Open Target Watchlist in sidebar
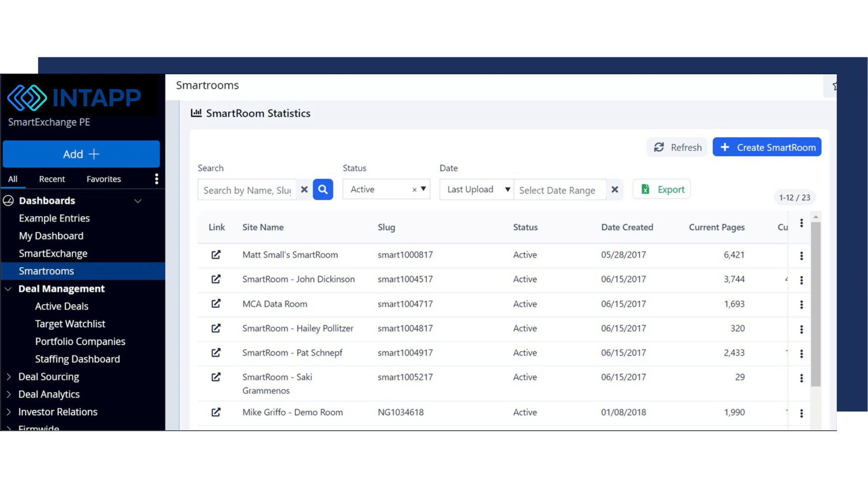Screen dimensions: 868x488 click(x=70, y=324)
